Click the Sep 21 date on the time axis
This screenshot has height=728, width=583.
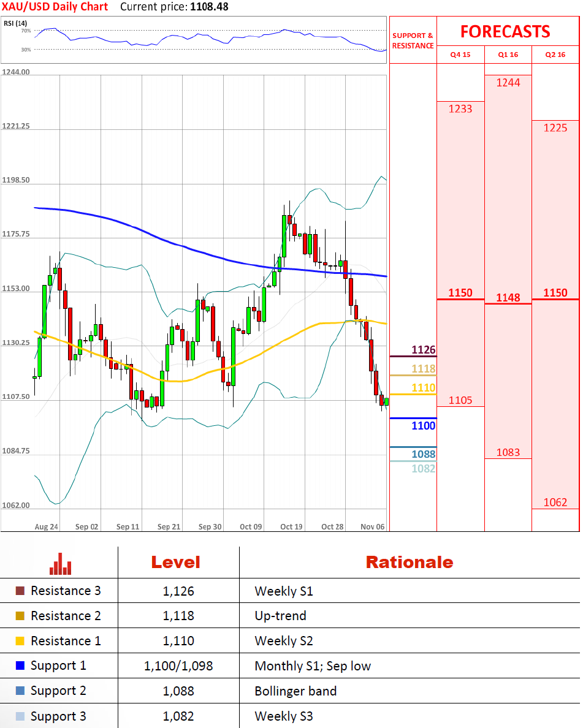click(x=169, y=526)
